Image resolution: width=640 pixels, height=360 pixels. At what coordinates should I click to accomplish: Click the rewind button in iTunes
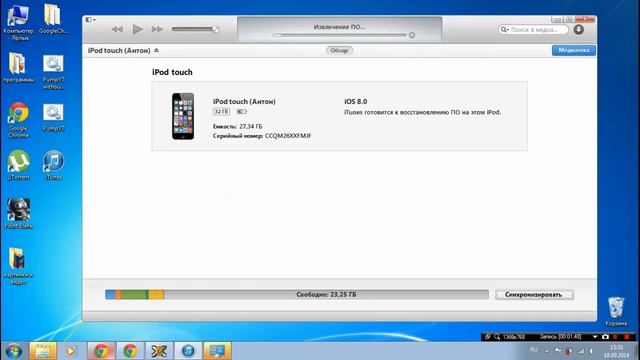118,29
